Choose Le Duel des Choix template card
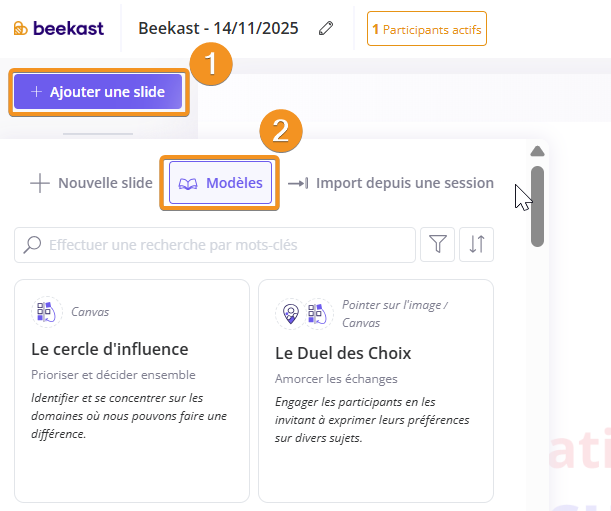 point(375,390)
